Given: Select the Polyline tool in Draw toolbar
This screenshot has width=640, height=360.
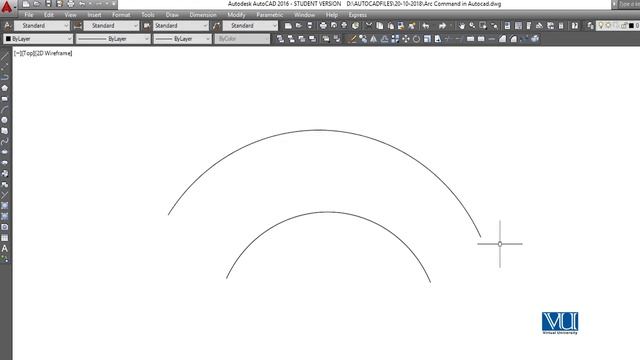Looking at the screenshot, I should [4, 77].
